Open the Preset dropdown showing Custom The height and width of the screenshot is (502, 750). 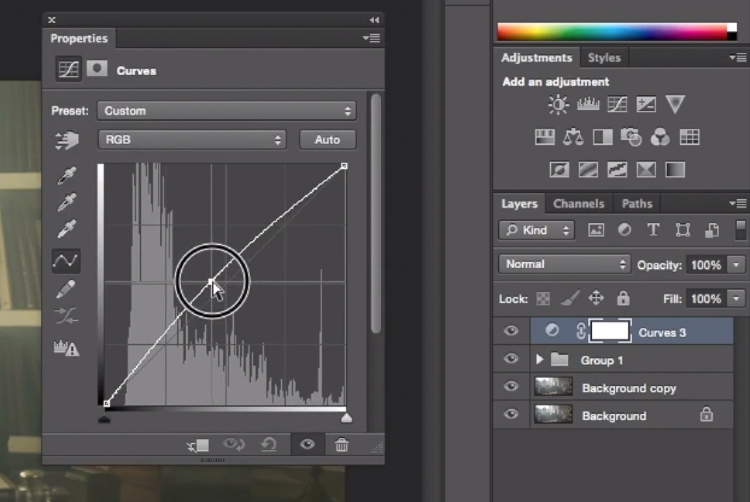coord(227,111)
